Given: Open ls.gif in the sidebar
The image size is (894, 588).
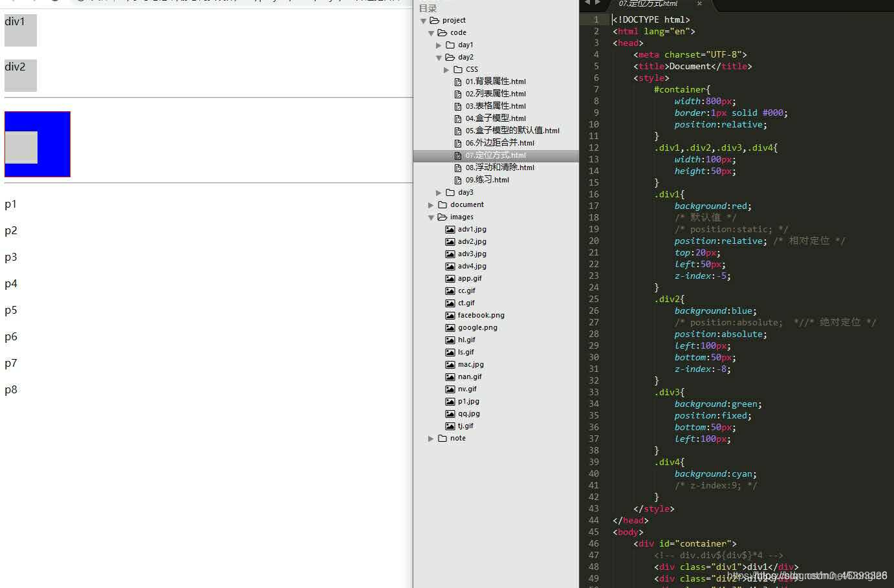Looking at the screenshot, I should click(466, 352).
